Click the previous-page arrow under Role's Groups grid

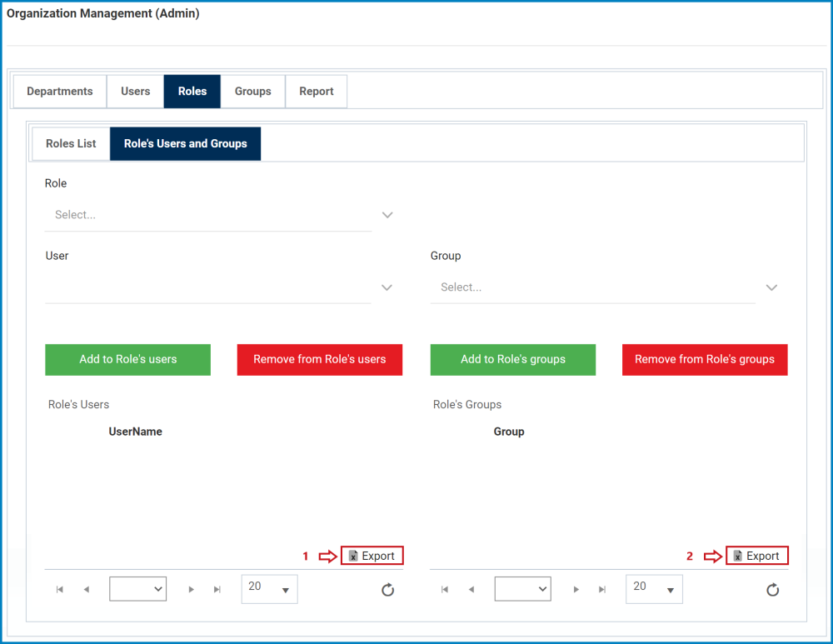click(471, 589)
